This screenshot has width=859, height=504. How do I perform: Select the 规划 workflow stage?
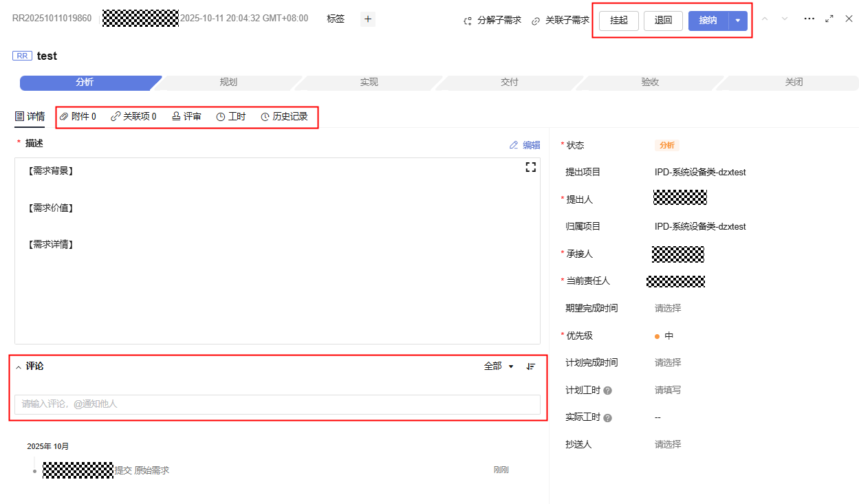(228, 83)
